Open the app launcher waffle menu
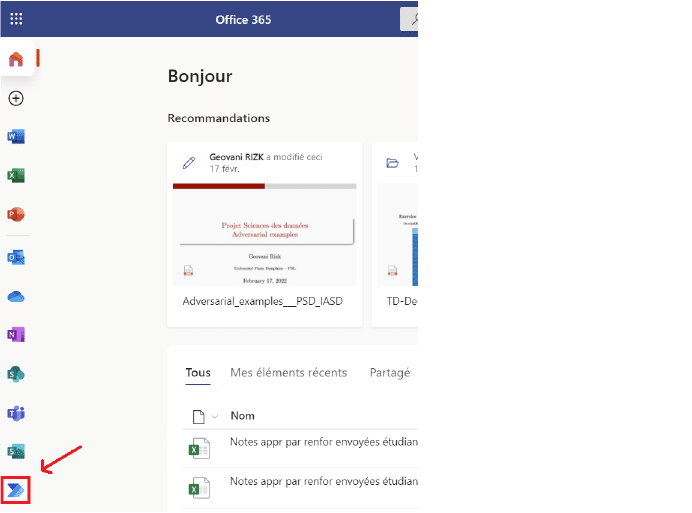The image size is (692, 513). (16, 19)
